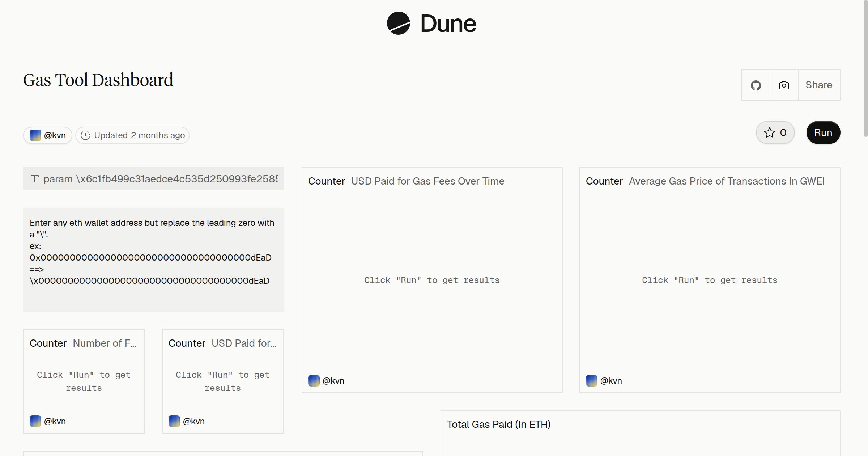Screen dimensions: 868x456
Task: Click the example \x...dEaD address text
Action: [x=149, y=281]
